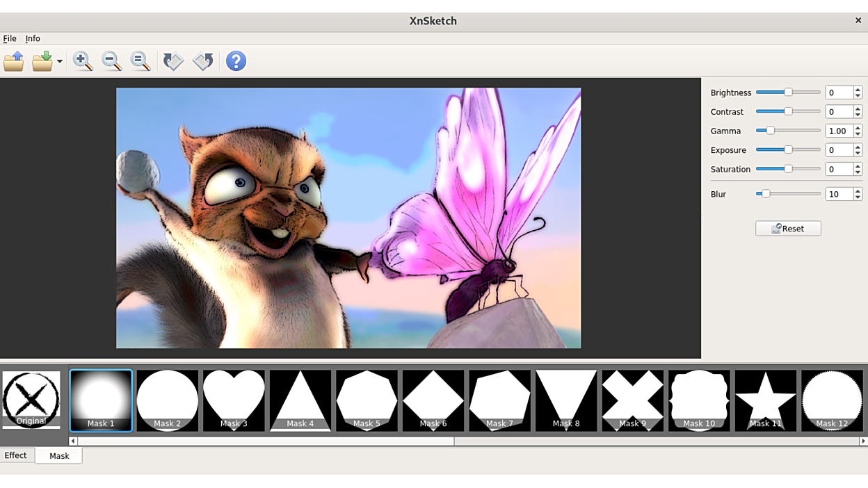Increase the Brightness value with the up arrow
The height and width of the screenshot is (488, 868).
858,90
